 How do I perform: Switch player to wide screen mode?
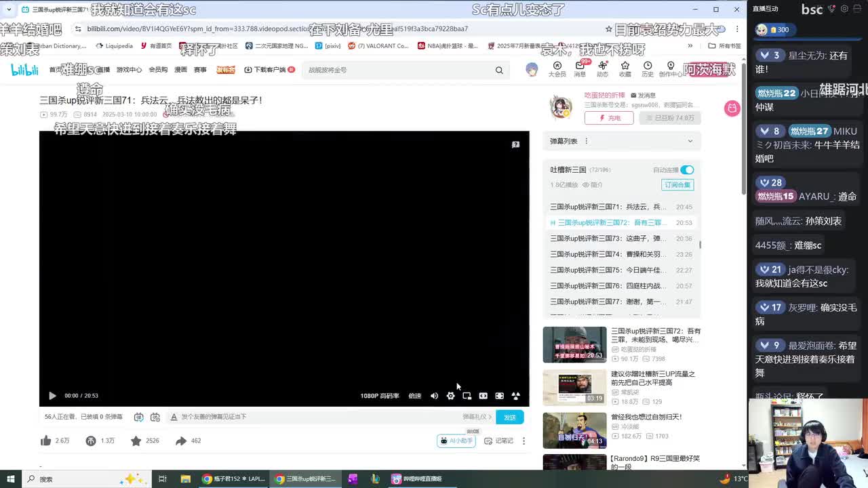tap(483, 396)
